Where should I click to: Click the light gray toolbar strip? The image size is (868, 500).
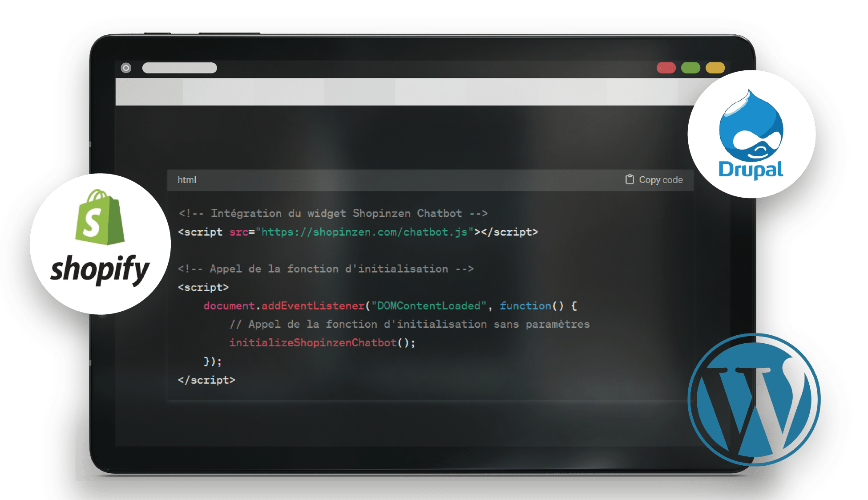pos(400,92)
